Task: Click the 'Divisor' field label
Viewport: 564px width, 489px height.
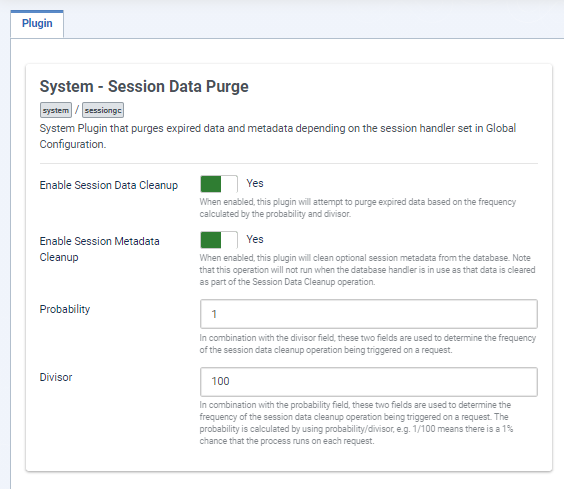Action: tap(56, 377)
